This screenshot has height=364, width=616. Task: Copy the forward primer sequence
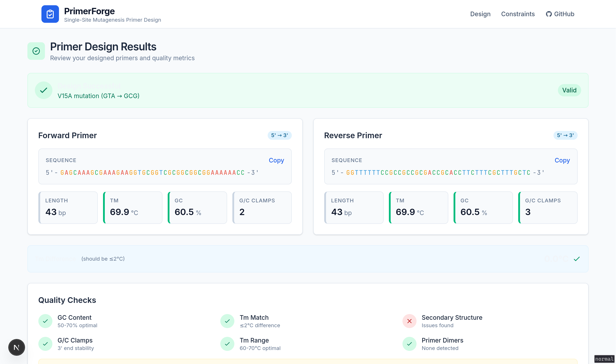point(276,160)
